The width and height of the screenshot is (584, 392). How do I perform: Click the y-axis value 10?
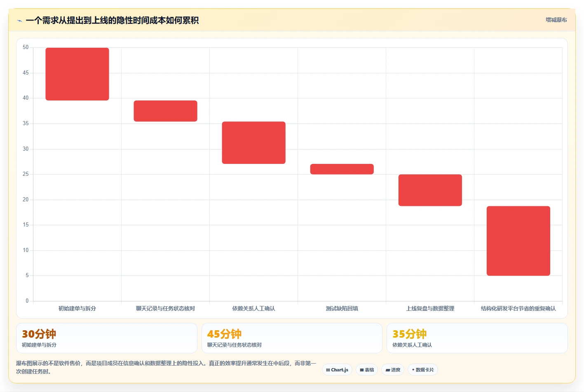tap(26, 250)
